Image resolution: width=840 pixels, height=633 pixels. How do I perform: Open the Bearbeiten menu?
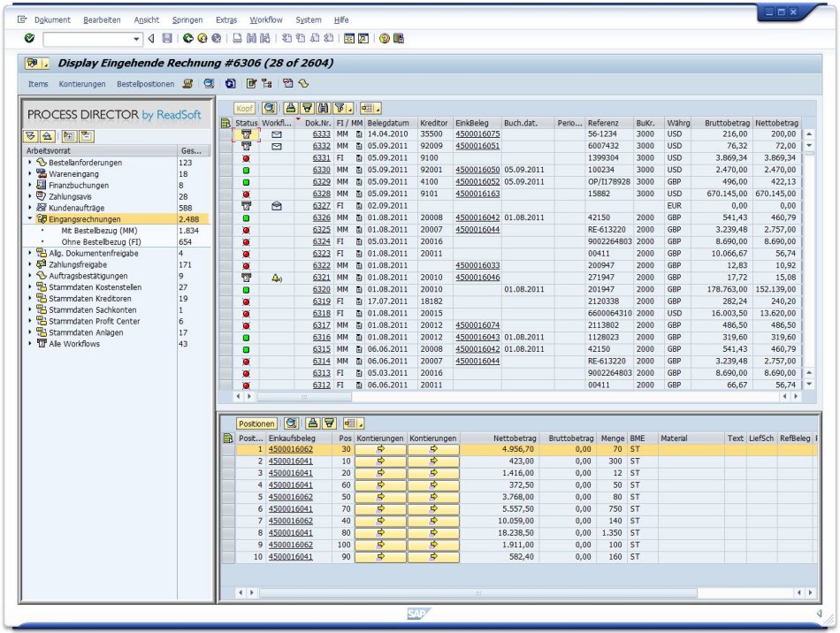tap(102, 19)
